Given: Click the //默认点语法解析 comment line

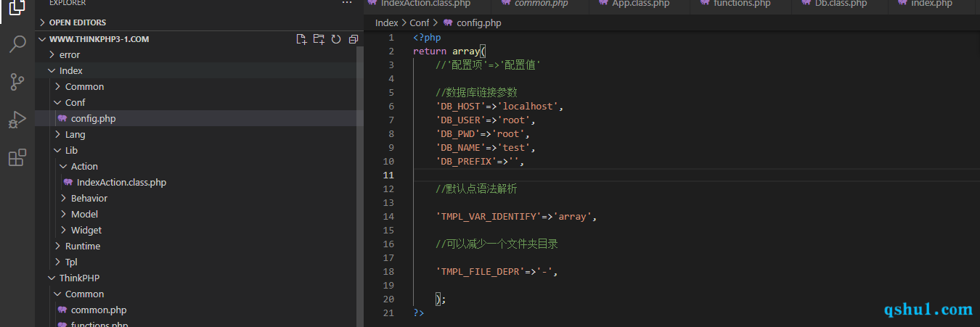Looking at the screenshot, I should [x=477, y=189].
